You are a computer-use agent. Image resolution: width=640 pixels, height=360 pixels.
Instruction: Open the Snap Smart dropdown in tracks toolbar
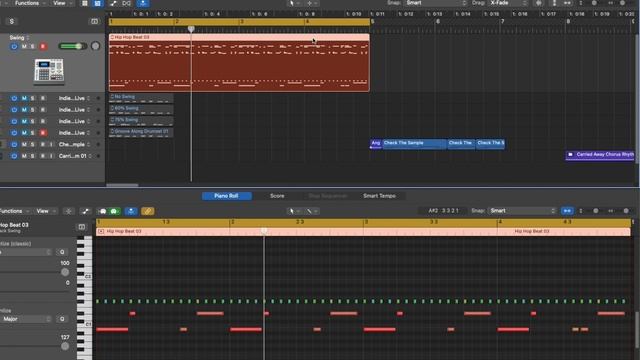point(436,3)
